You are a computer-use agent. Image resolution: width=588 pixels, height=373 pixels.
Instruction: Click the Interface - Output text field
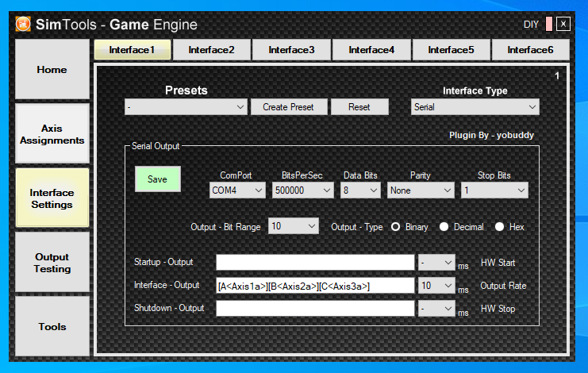(315, 286)
